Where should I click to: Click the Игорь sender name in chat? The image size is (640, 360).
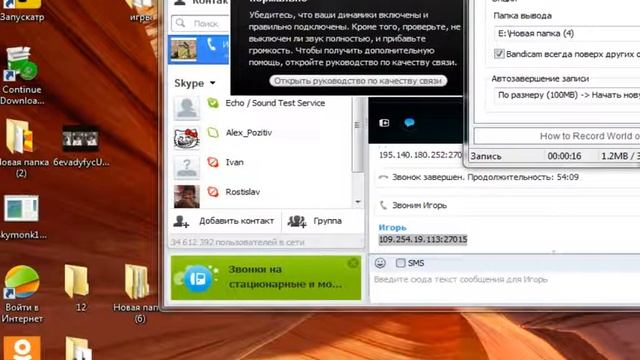(392, 227)
